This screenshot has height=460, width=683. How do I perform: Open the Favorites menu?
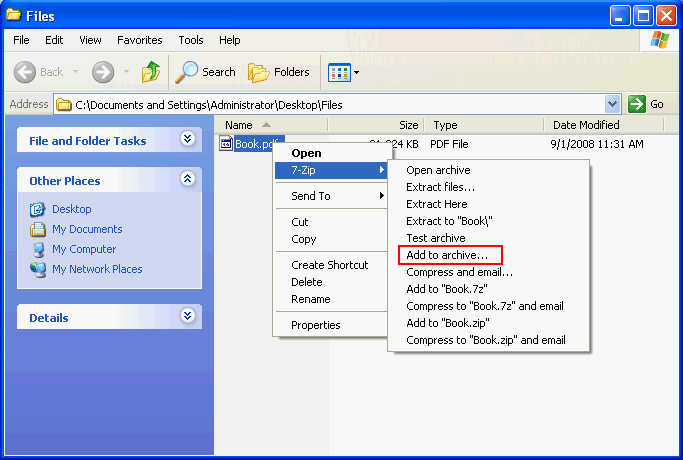pyautogui.click(x=139, y=40)
